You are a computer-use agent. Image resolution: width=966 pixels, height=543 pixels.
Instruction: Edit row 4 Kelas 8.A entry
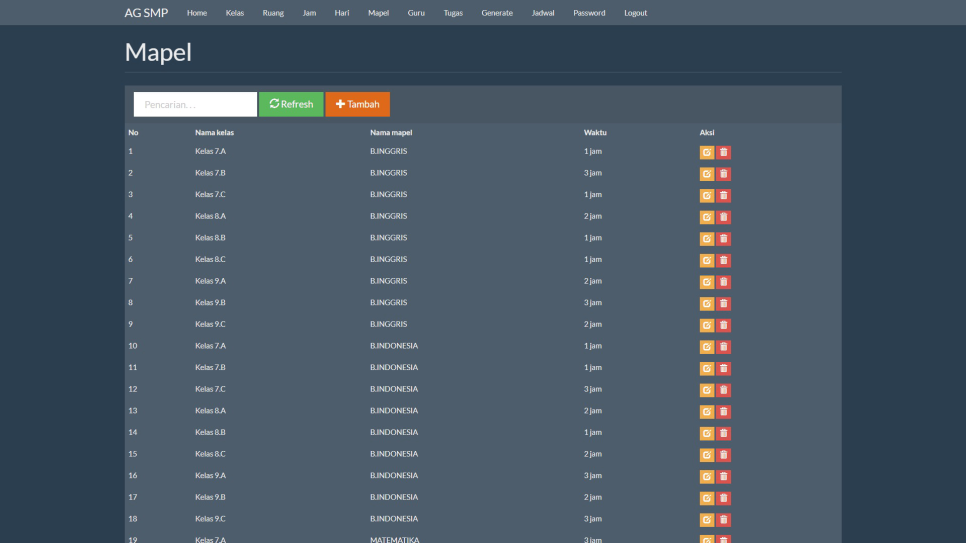tap(707, 217)
